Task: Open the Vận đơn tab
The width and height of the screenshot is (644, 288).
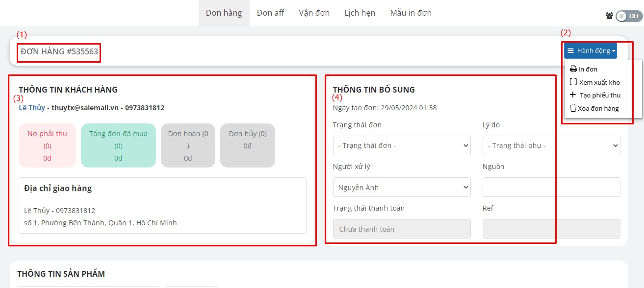Action: 314,13
